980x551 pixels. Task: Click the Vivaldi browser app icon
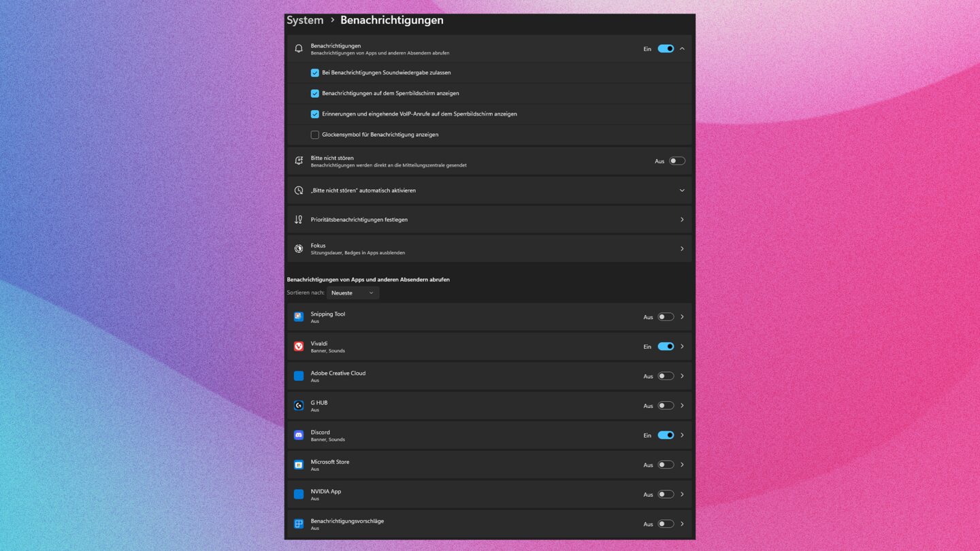[x=298, y=346]
